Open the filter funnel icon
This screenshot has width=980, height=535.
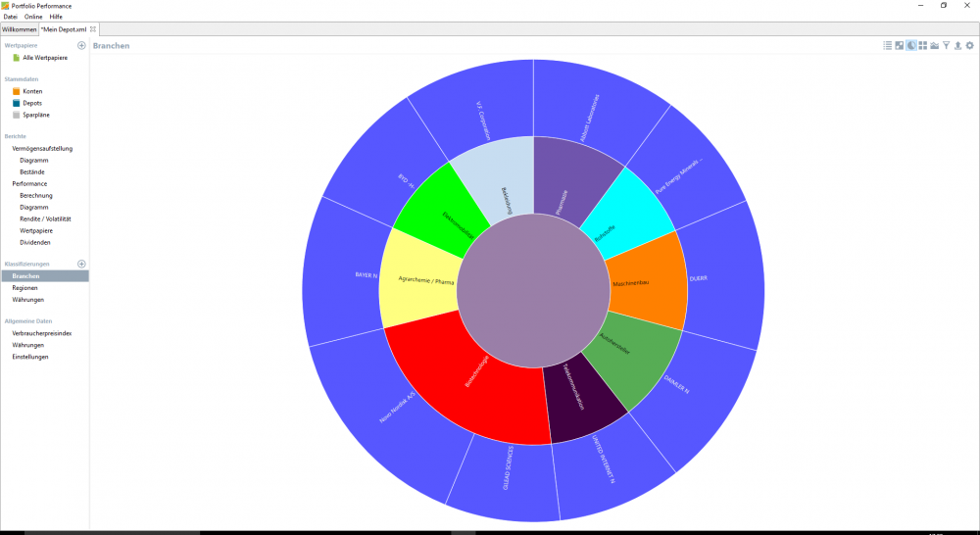point(947,46)
